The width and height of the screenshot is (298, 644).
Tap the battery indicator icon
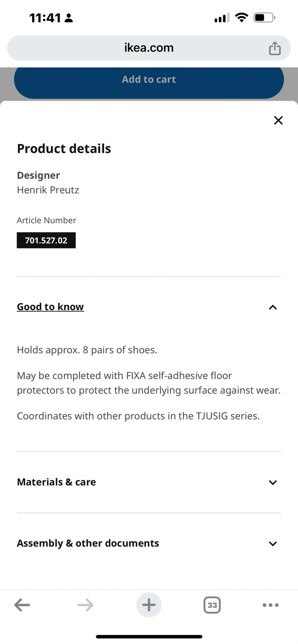coord(264,18)
